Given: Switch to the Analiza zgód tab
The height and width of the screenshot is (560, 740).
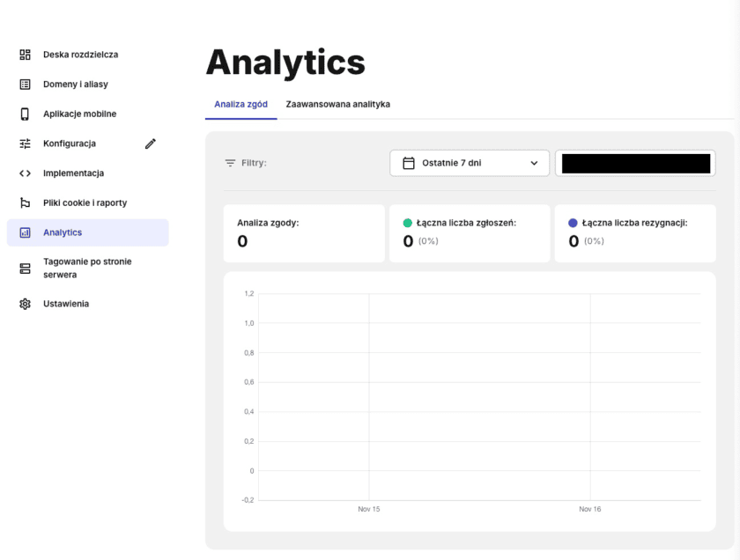Looking at the screenshot, I should pos(240,104).
